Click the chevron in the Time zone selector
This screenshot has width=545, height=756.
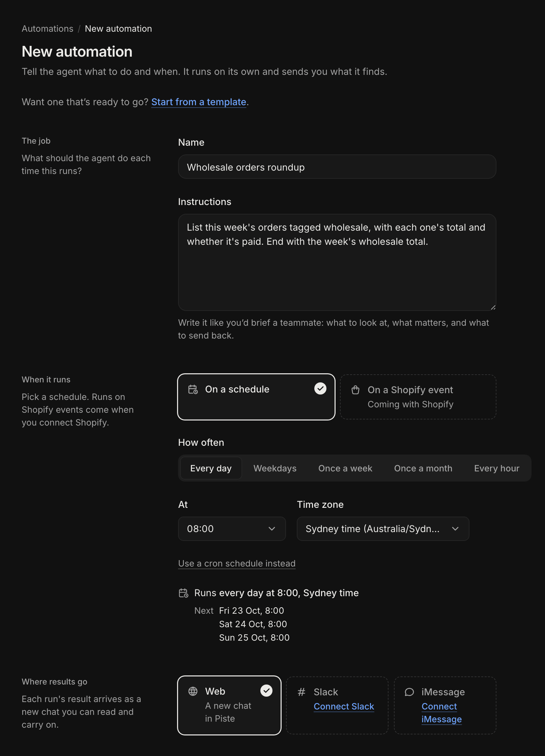click(x=455, y=529)
